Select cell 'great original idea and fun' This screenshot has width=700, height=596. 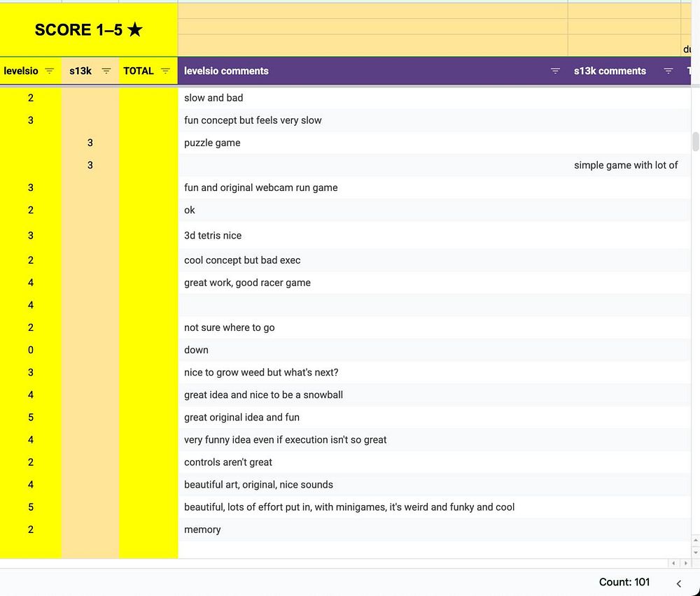pos(373,417)
